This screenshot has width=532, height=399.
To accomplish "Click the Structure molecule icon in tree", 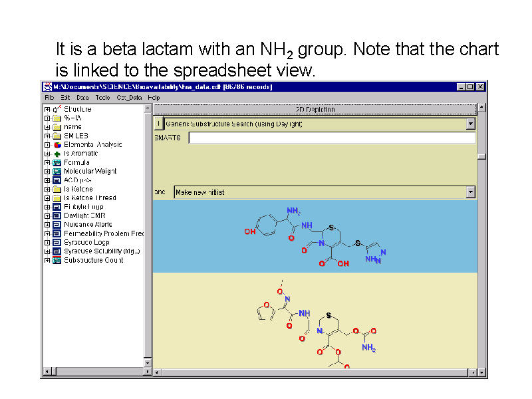I will [x=57, y=109].
